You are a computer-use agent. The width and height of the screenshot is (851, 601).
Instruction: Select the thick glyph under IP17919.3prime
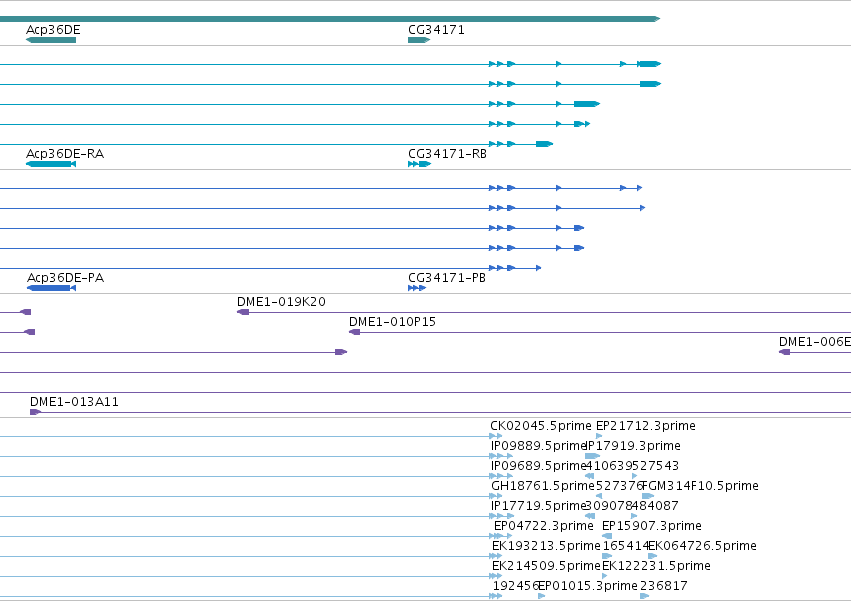[592, 456]
